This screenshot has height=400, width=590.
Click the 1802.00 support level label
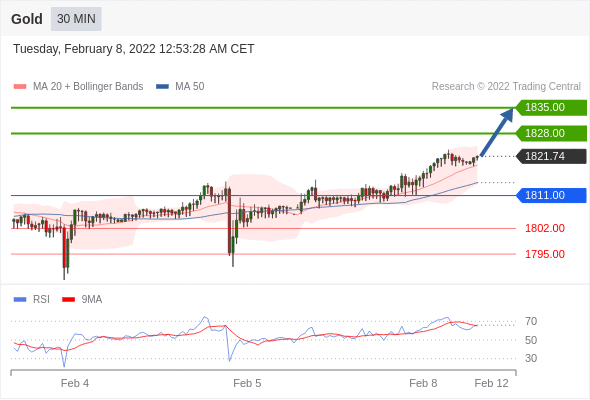click(x=545, y=228)
